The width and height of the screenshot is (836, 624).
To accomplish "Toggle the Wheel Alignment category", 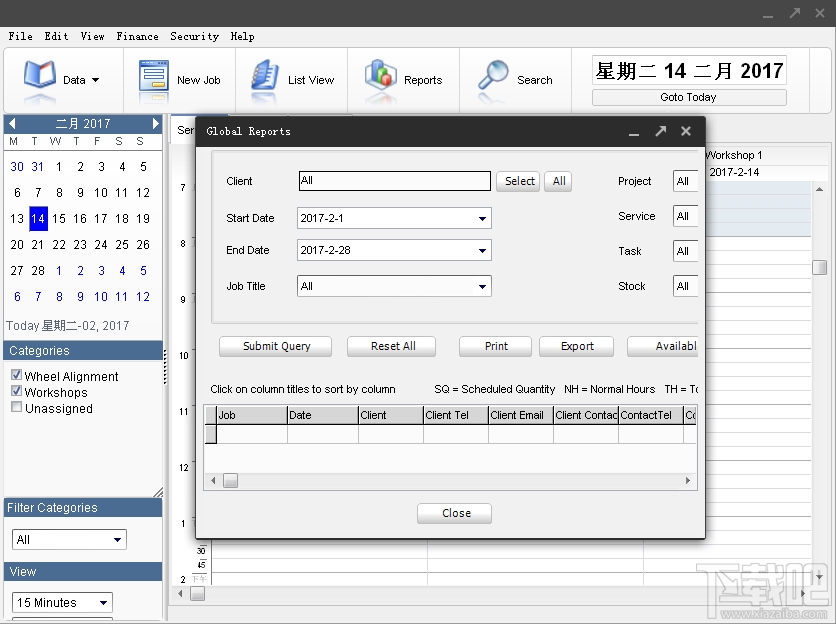I will pyautogui.click(x=14, y=376).
